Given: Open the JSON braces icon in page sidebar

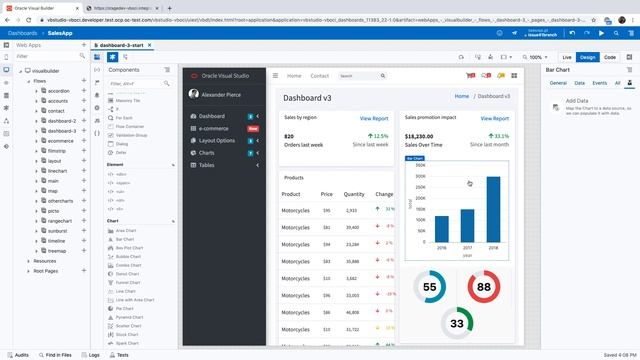Looking at the screenshot, I should (x=97, y=133).
